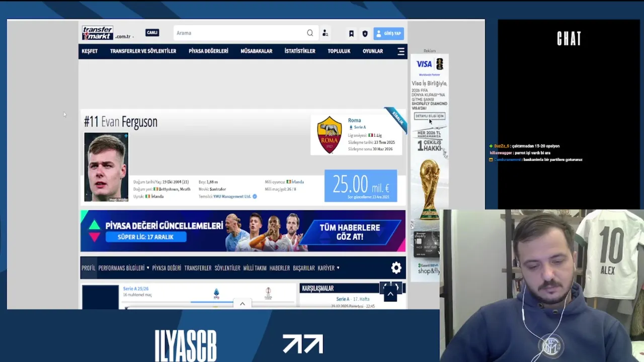Open the MÜSABAKALAR menu
Viewport: 644px width, 362px height.
pyautogui.click(x=256, y=51)
